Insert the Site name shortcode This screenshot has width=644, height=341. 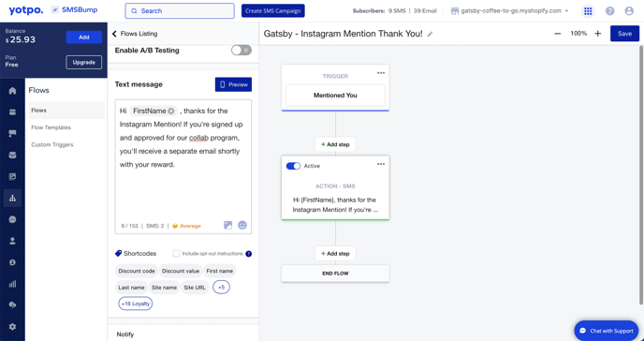click(x=165, y=288)
